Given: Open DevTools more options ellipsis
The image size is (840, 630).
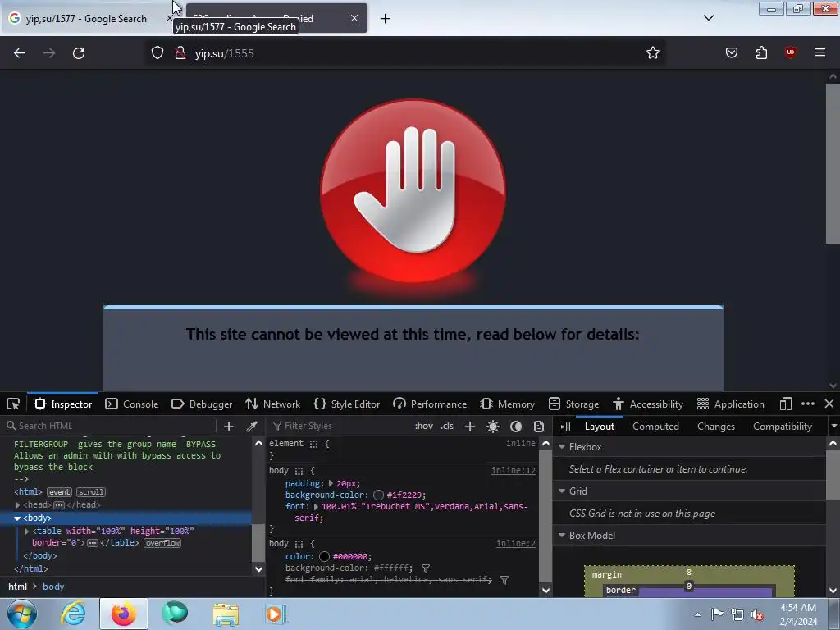Looking at the screenshot, I should point(808,404).
